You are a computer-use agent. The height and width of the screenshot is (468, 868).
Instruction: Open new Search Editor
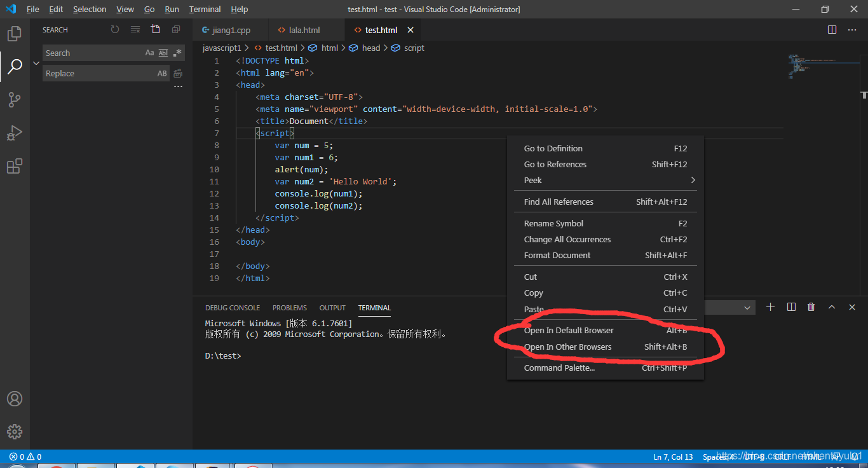click(x=155, y=29)
